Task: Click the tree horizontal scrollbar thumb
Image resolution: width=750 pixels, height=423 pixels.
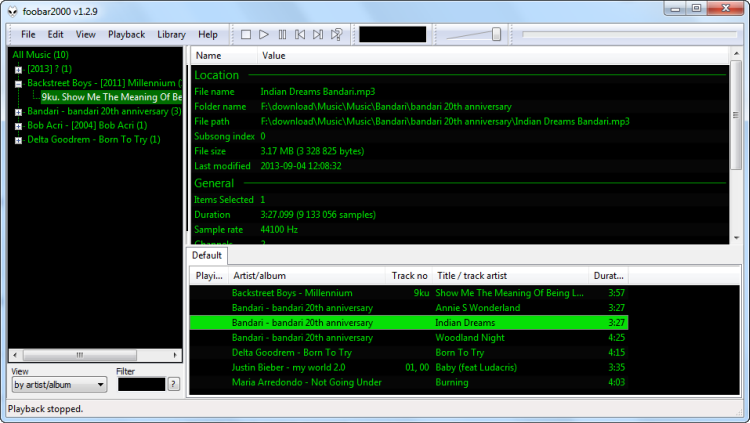Action: [80, 355]
